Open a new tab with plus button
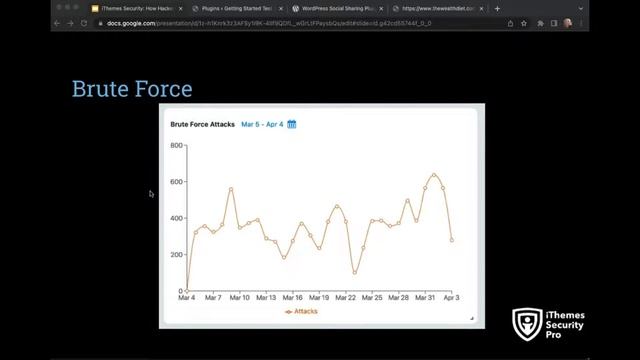Screen dimensions: 640x360 pos(497,9)
